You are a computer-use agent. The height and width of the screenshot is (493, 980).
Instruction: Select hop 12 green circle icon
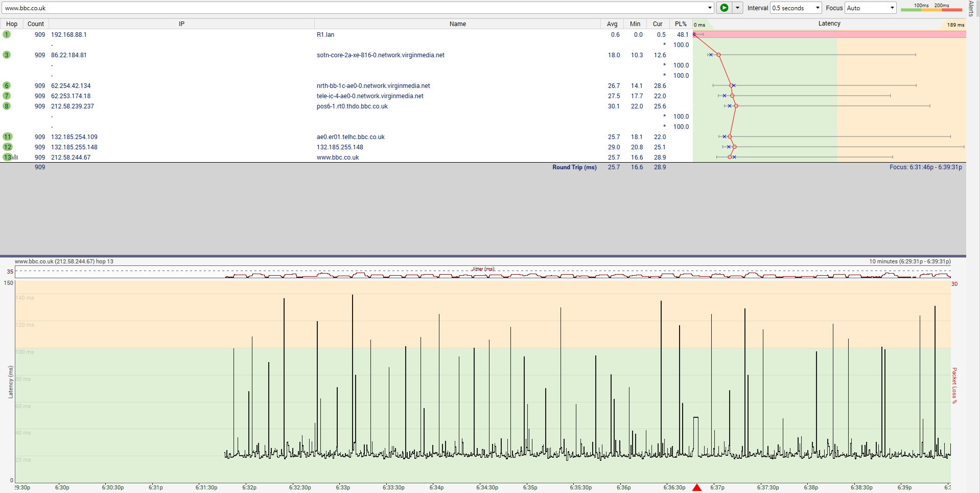point(7,147)
